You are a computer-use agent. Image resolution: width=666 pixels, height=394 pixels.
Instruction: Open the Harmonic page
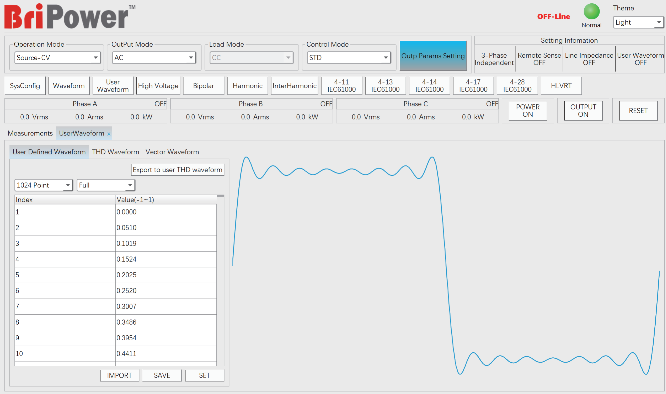coord(247,86)
